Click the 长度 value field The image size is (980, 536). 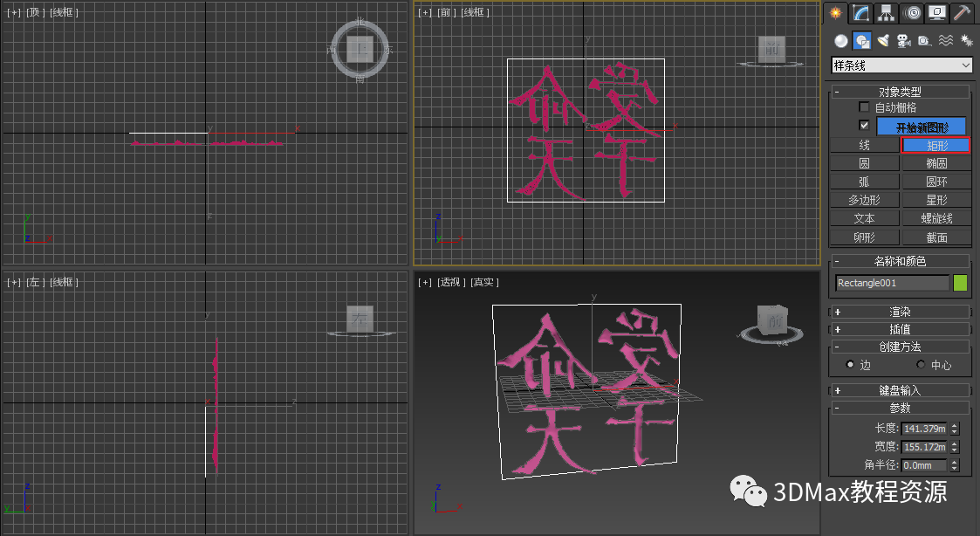(925, 429)
